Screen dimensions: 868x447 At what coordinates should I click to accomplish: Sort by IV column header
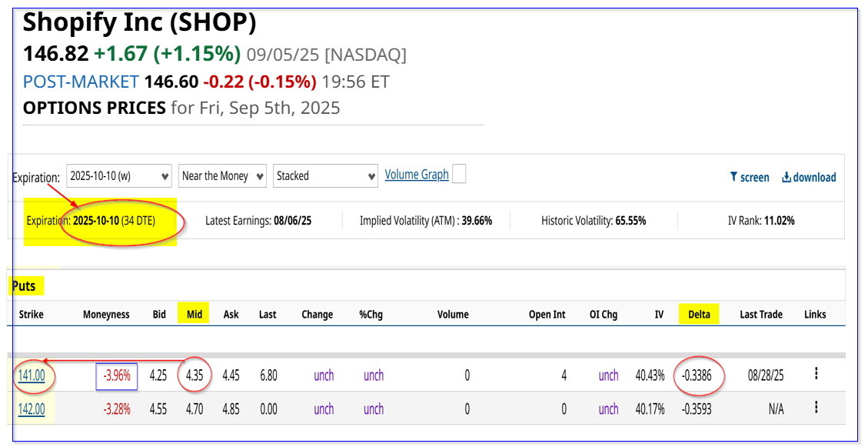[659, 315]
